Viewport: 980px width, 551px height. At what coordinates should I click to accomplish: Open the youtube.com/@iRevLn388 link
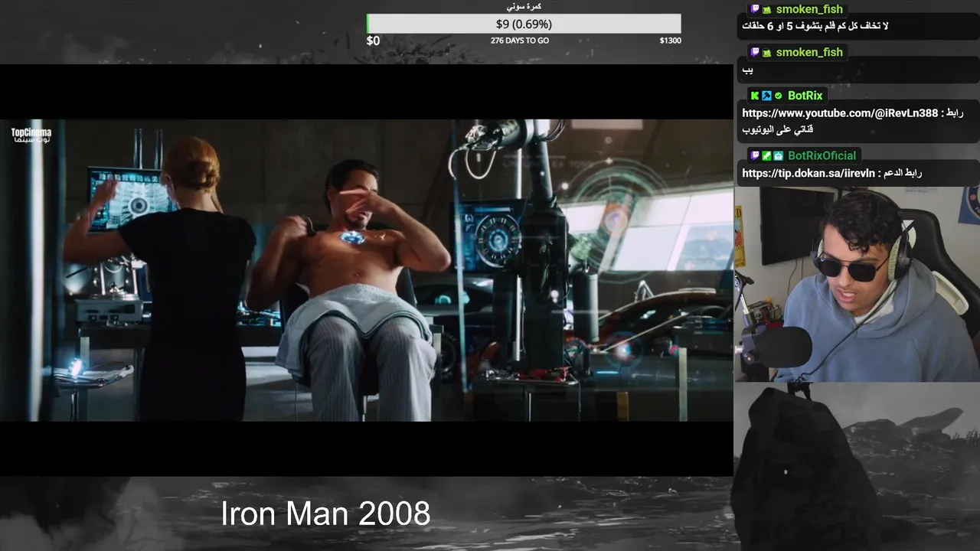click(x=840, y=113)
